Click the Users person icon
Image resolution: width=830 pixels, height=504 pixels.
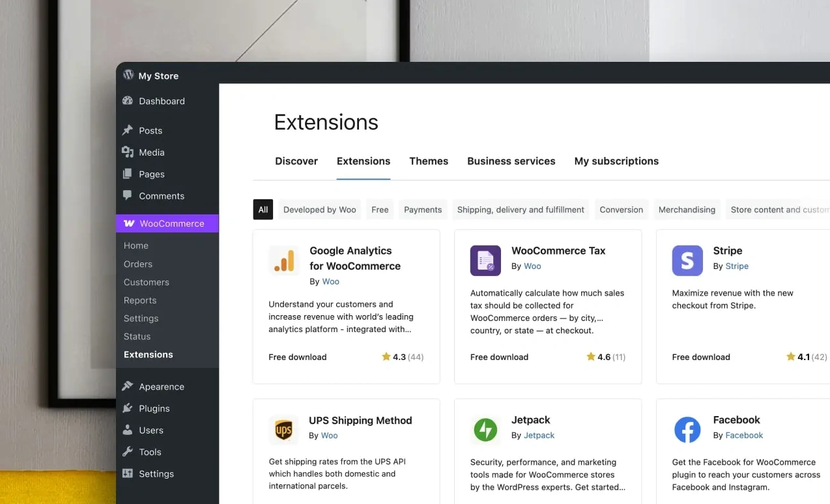(x=128, y=430)
